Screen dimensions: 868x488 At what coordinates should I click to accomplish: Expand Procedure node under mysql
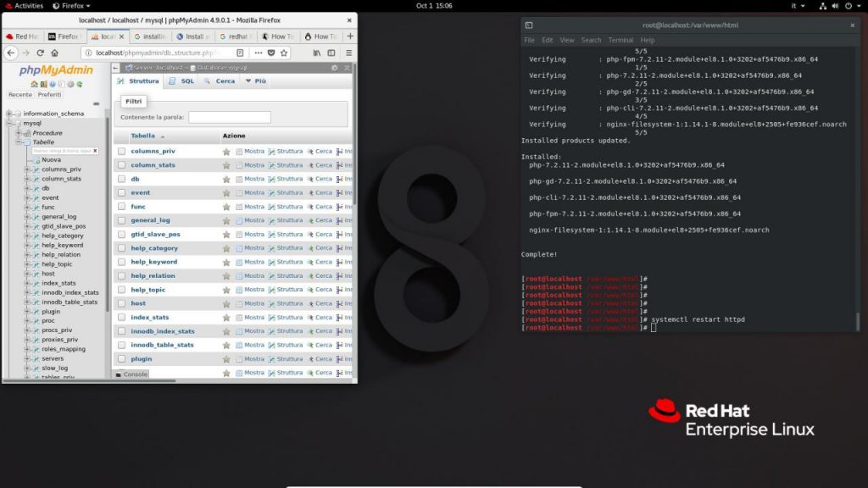19,133
